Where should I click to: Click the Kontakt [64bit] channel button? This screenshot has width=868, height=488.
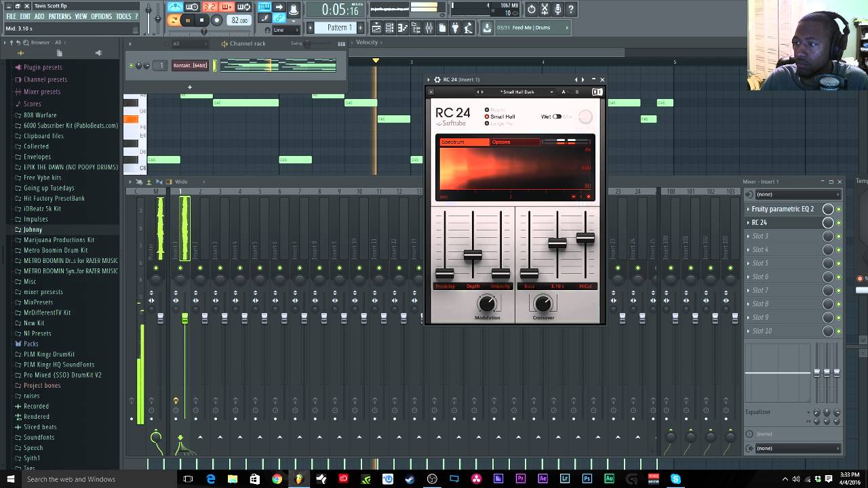[190, 66]
